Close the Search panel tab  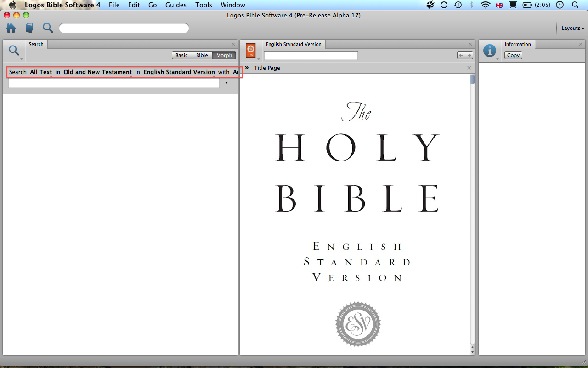point(233,45)
